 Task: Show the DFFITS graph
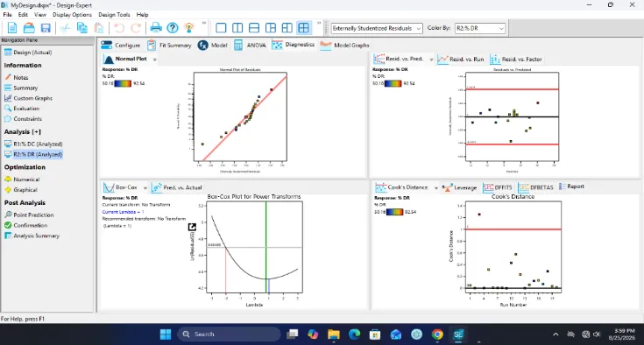pyautogui.click(x=498, y=187)
